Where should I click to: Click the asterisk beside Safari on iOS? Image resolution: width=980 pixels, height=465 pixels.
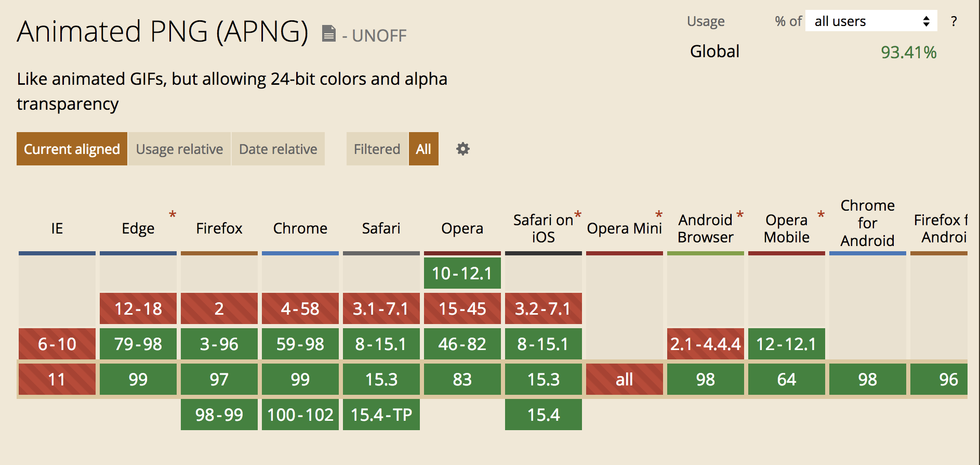click(577, 214)
